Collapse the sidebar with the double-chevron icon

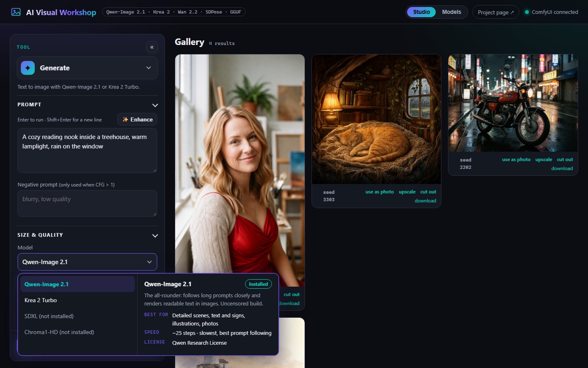[152, 47]
